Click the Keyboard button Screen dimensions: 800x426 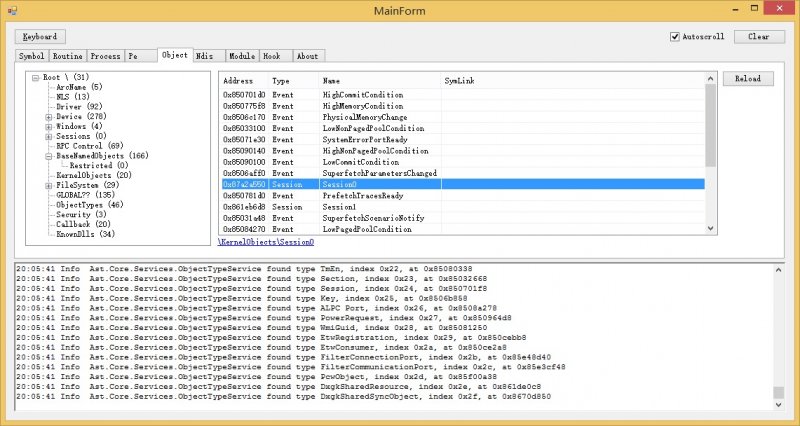(x=40, y=37)
